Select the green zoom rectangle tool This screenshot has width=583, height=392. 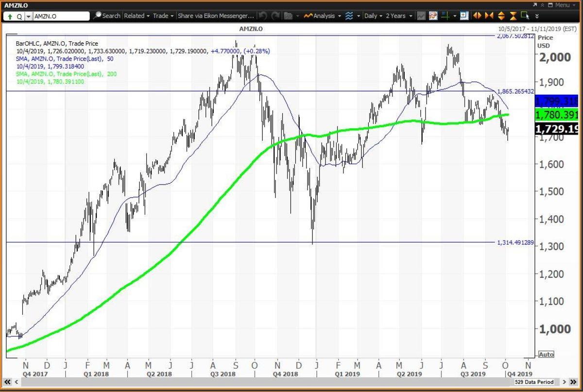click(x=524, y=15)
